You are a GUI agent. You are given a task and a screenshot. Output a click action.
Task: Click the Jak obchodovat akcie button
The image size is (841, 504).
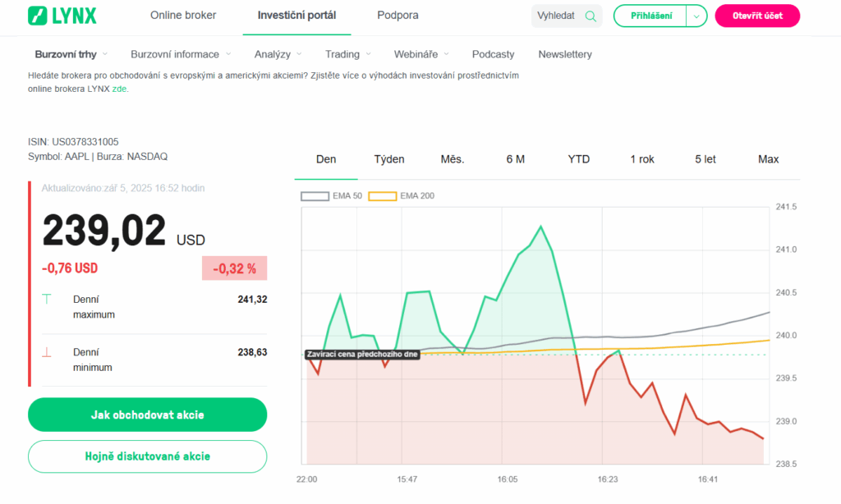(x=147, y=415)
